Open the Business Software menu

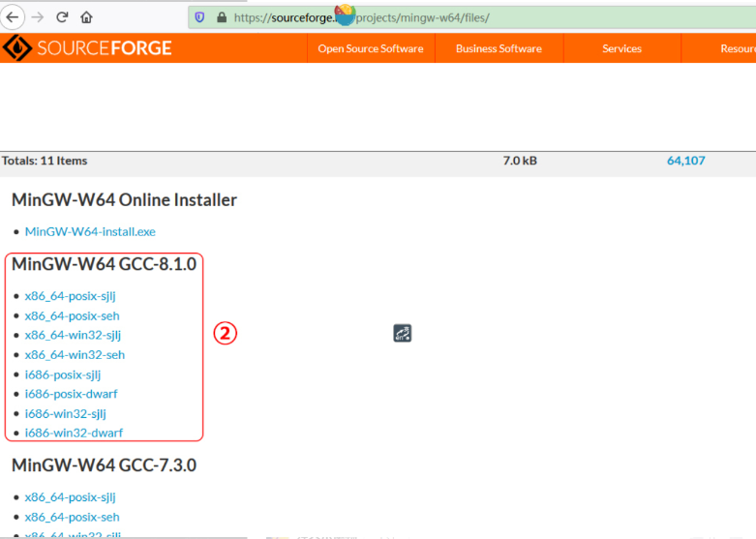(499, 48)
